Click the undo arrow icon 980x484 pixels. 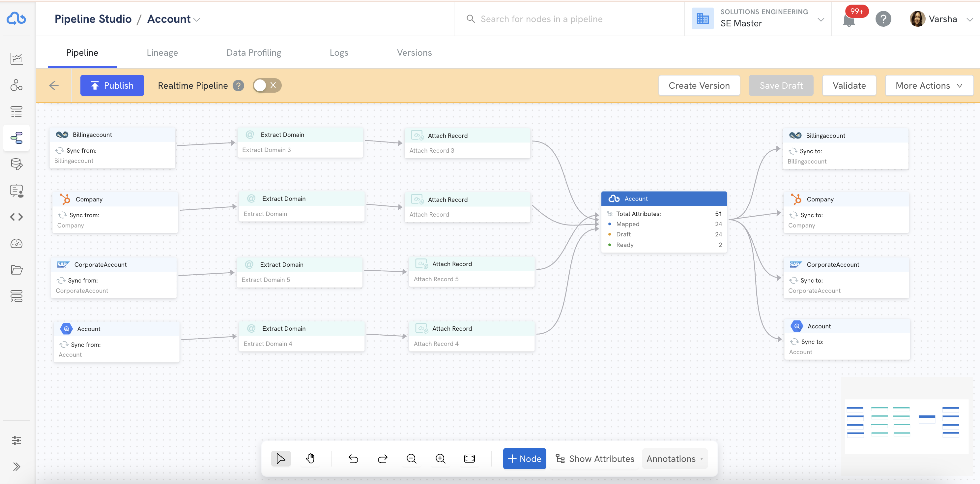tap(353, 459)
